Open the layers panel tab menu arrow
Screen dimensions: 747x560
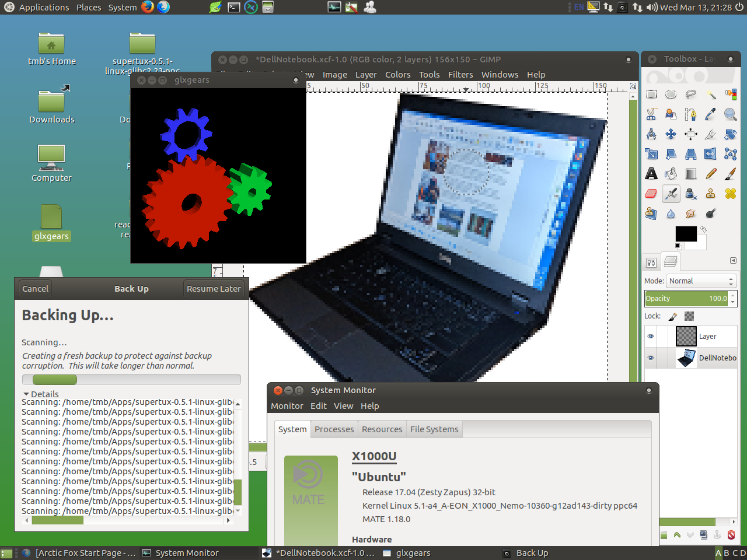(x=733, y=261)
